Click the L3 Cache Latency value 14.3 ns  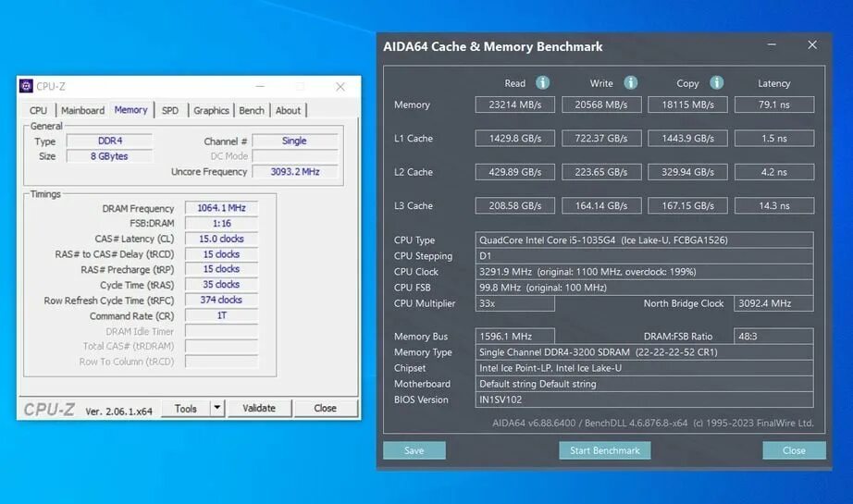click(x=774, y=205)
